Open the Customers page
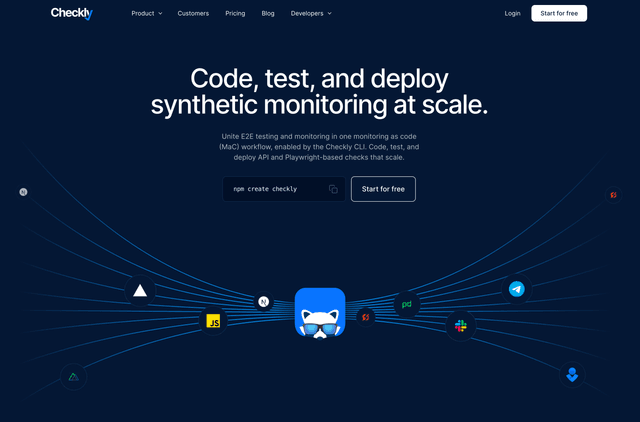 193,13
